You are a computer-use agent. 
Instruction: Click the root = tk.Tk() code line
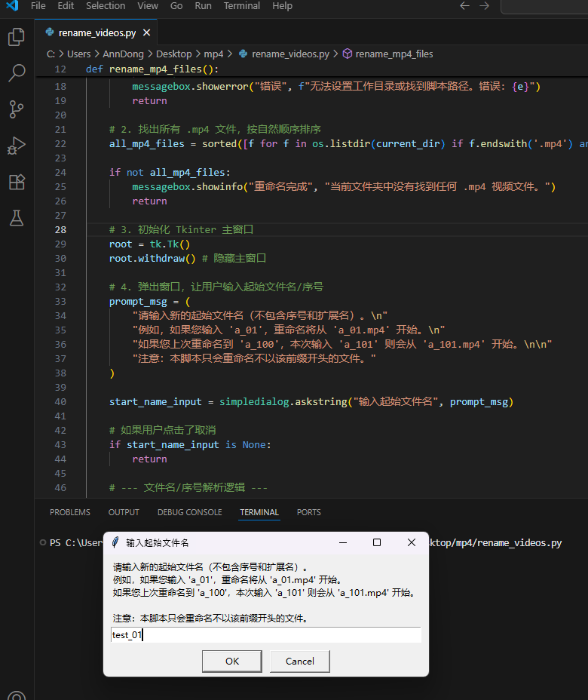149,244
